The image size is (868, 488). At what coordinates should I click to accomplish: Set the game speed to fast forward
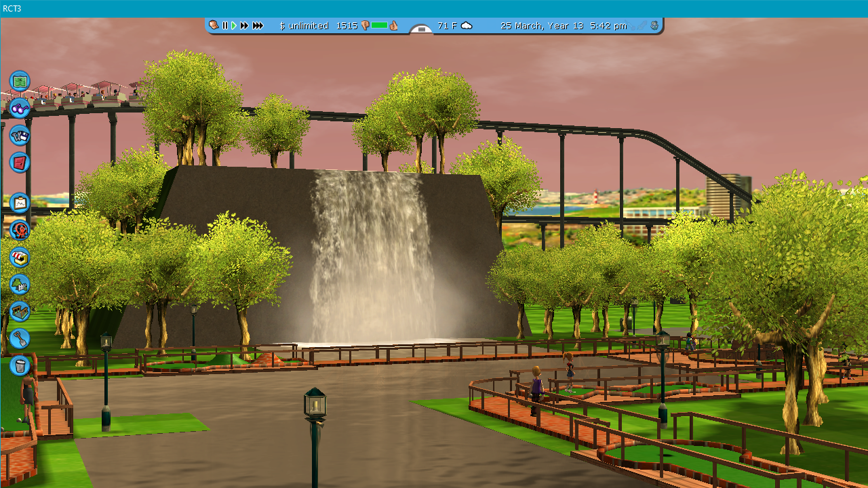coord(244,26)
